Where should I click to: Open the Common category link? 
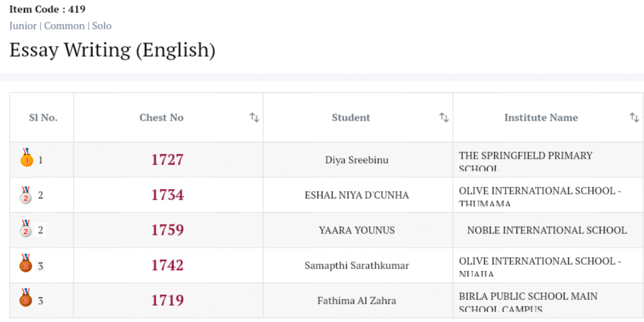click(64, 26)
